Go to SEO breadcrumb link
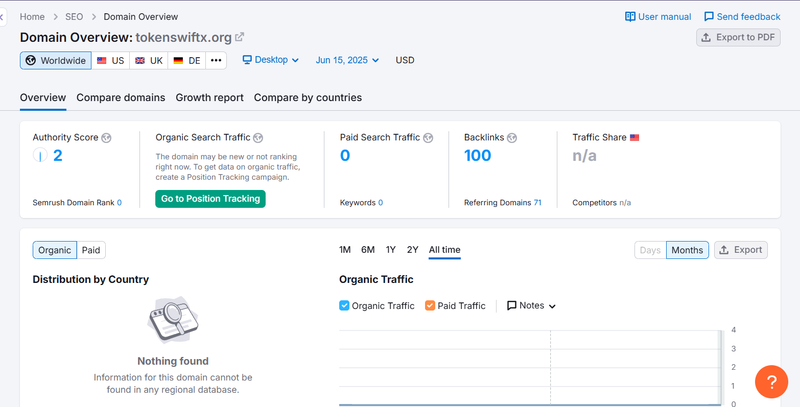This screenshot has width=800, height=407. click(x=74, y=17)
